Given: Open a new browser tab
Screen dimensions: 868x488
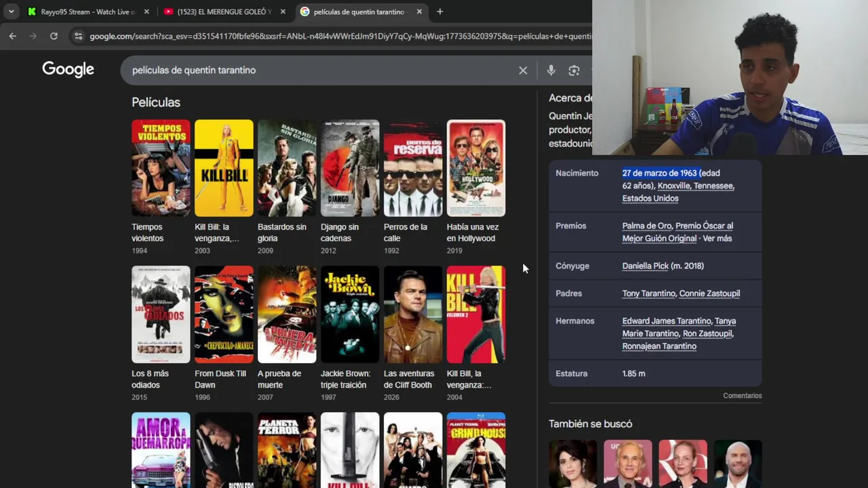Looking at the screenshot, I should point(439,12).
